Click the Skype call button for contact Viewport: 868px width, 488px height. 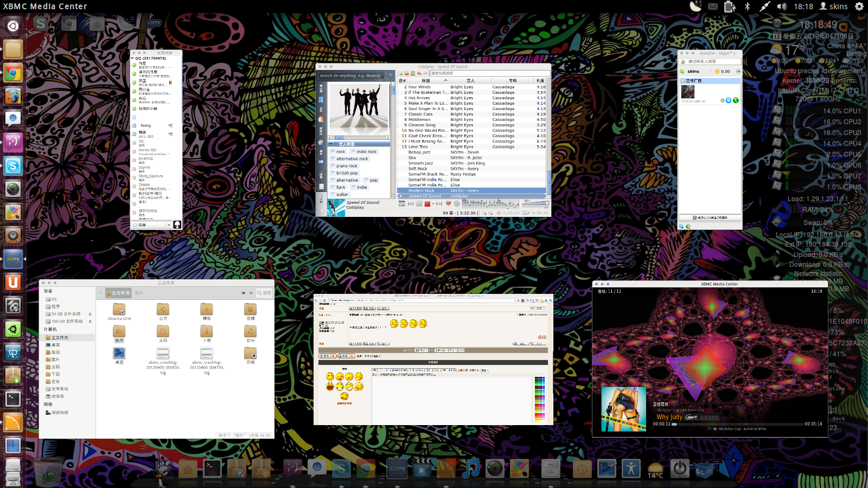point(736,100)
